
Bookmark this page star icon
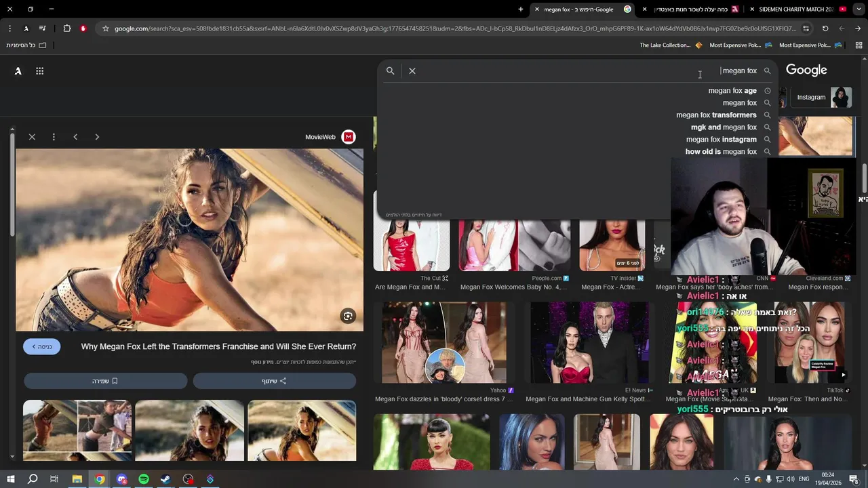(x=105, y=28)
